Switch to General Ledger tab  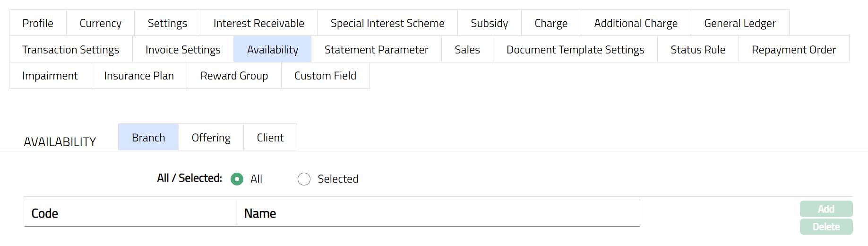point(739,23)
